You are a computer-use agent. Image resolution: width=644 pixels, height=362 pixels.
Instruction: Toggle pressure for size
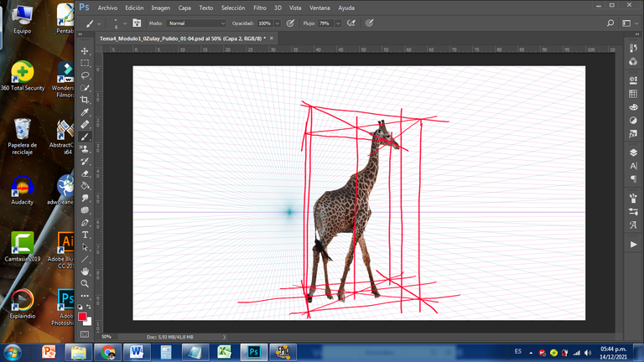coord(369,23)
